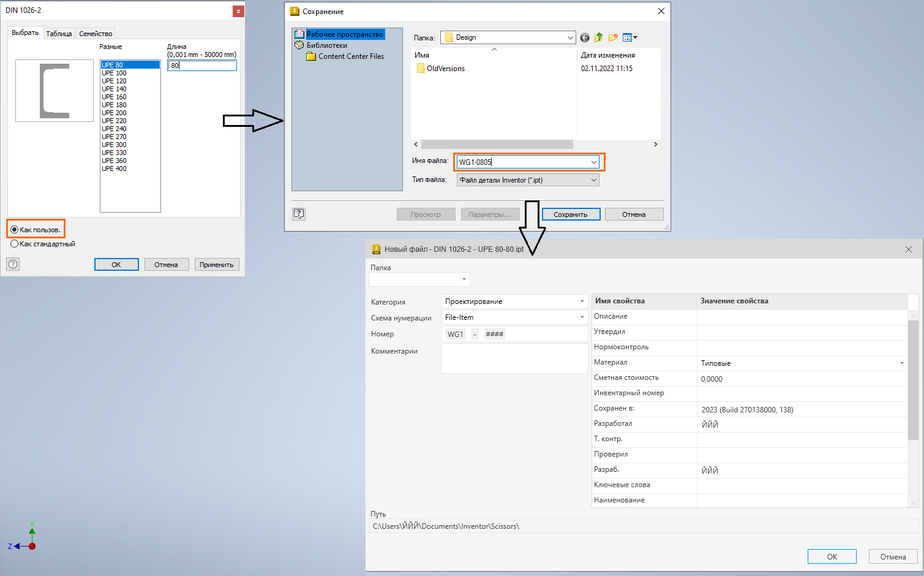
Task: Select UPE 100 in the size list
Action: 130,73
